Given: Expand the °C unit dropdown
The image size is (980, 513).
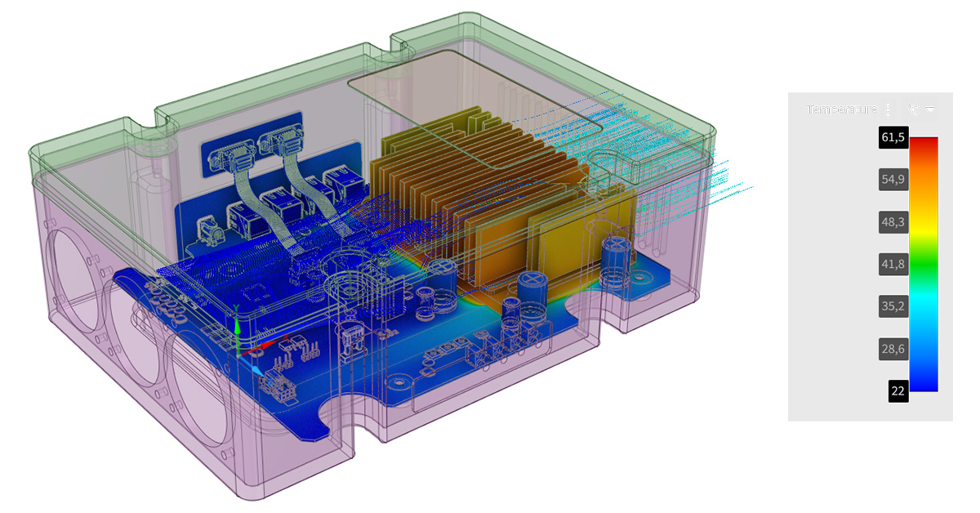Looking at the screenshot, I should [920, 109].
